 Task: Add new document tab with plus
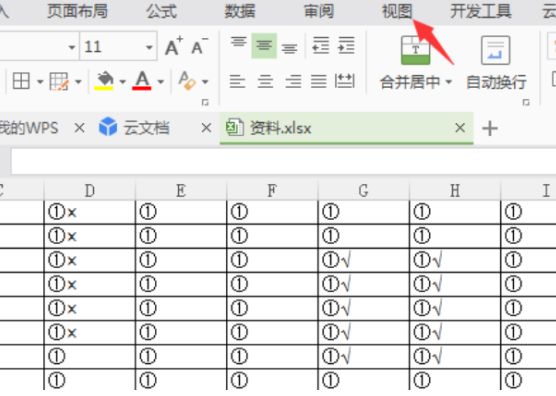pos(490,128)
